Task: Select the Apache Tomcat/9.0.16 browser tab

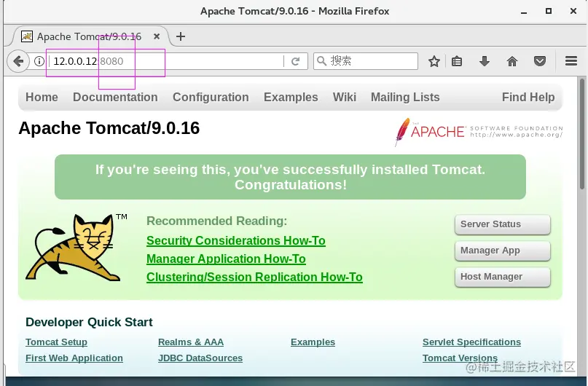Action: point(90,36)
